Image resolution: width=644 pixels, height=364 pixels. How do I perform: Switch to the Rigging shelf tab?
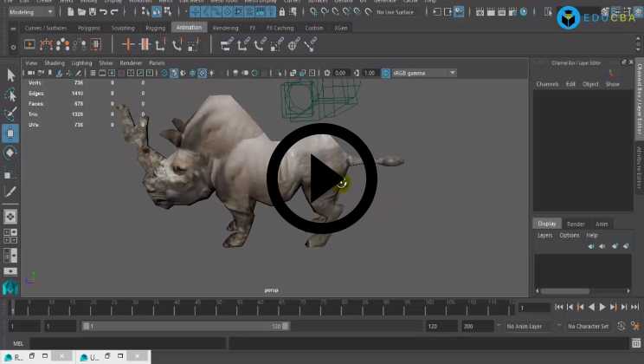click(x=155, y=28)
